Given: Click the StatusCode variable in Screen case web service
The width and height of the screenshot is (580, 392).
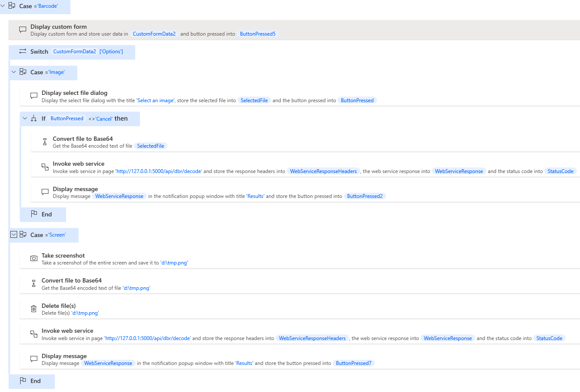Looking at the screenshot, I should click(549, 338).
